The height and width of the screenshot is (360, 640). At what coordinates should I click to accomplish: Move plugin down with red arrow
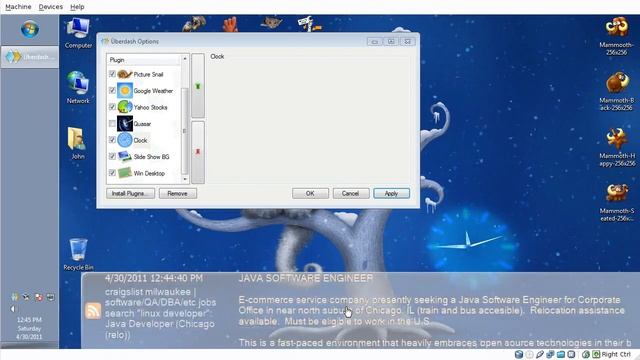(x=198, y=152)
